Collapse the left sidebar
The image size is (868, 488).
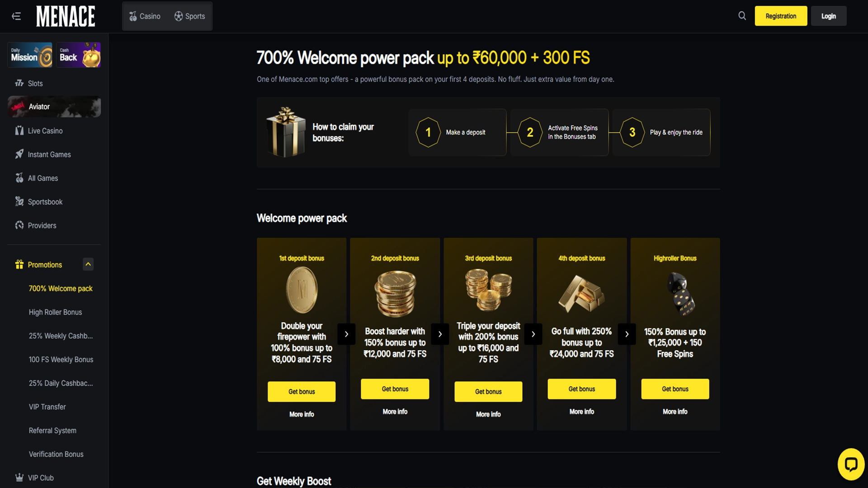coord(17,16)
